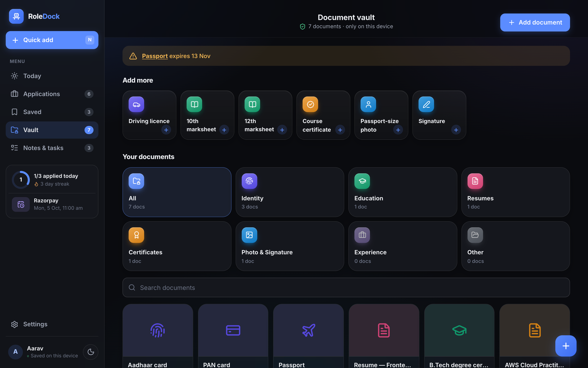Screen dimensions: 588x368
Task: Select the Certificates category card
Action: [177, 246]
